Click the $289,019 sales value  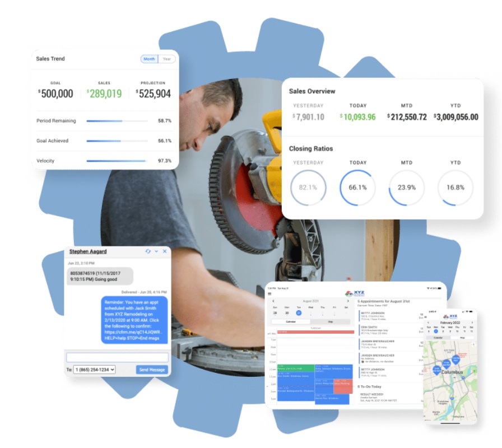104,94
